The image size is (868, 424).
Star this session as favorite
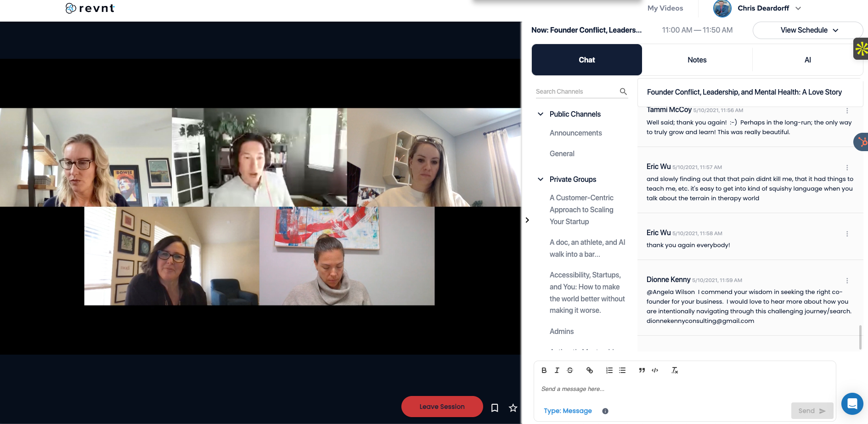coord(513,407)
